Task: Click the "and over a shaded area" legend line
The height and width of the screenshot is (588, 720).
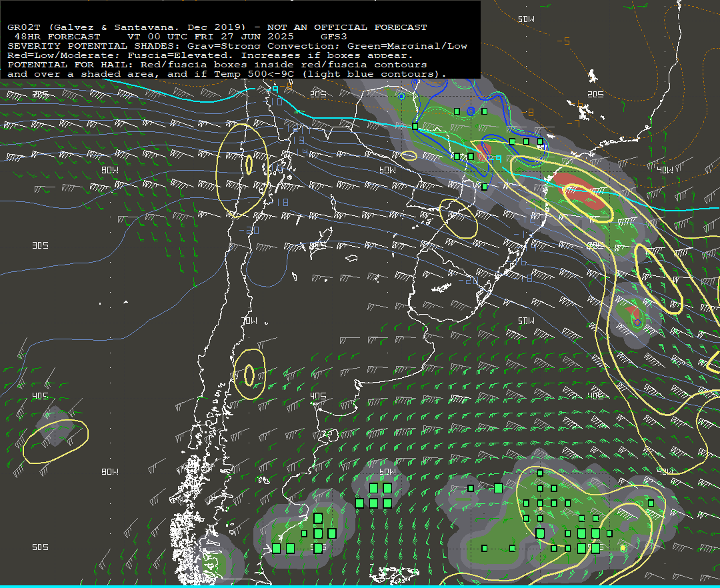Action: [227, 74]
